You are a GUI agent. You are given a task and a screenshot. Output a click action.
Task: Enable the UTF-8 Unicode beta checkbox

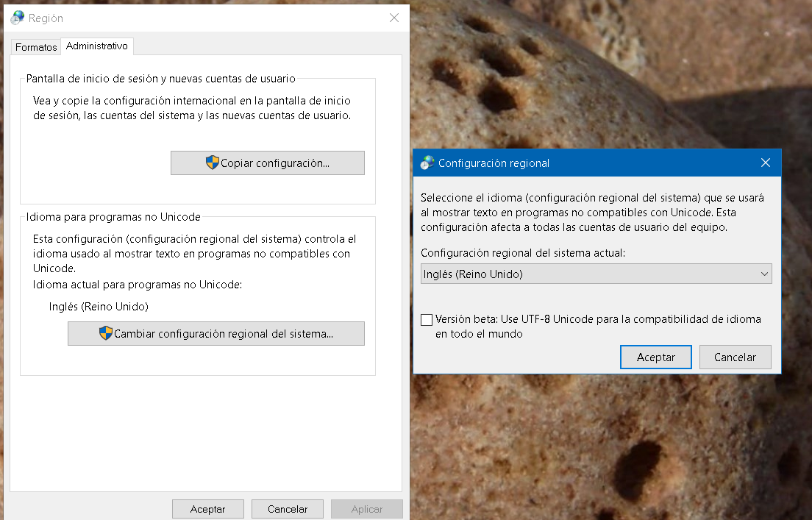click(x=427, y=320)
